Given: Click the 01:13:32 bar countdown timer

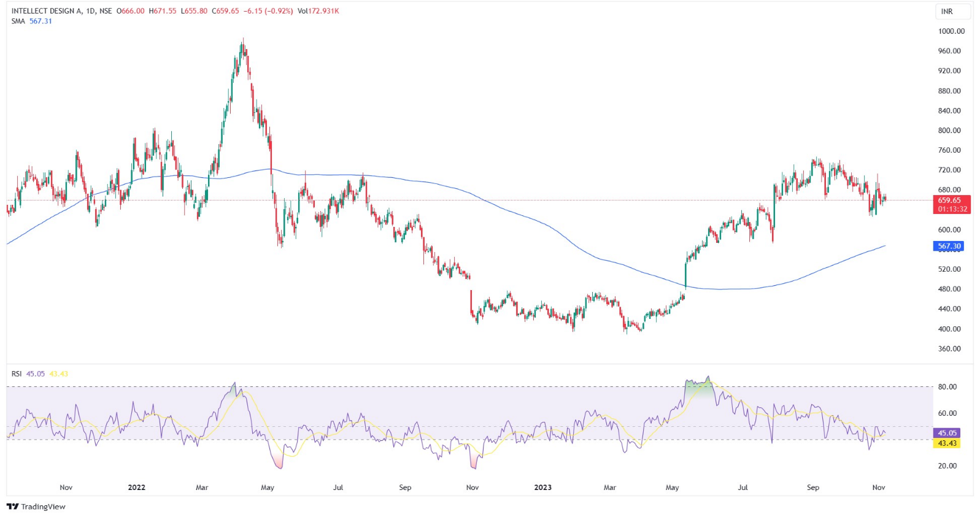Looking at the screenshot, I should (x=952, y=209).
